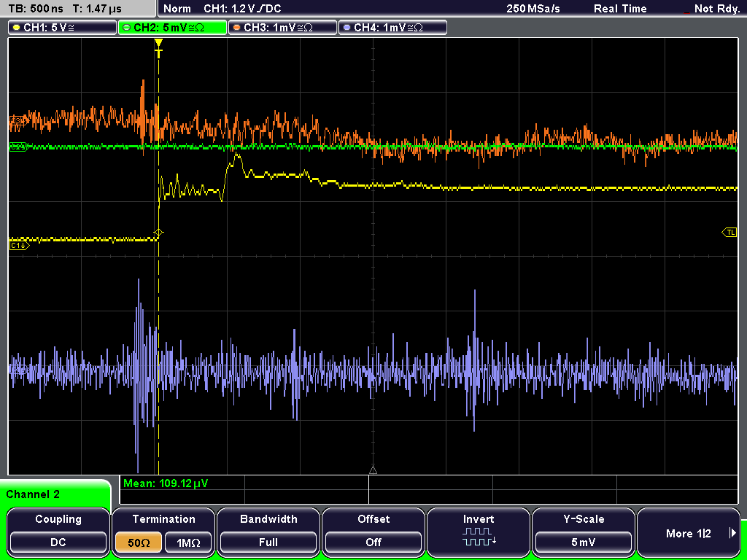Set termination to 50Ω
The image size is (747, 560).
pyautogui.click(x=139, y=542)
